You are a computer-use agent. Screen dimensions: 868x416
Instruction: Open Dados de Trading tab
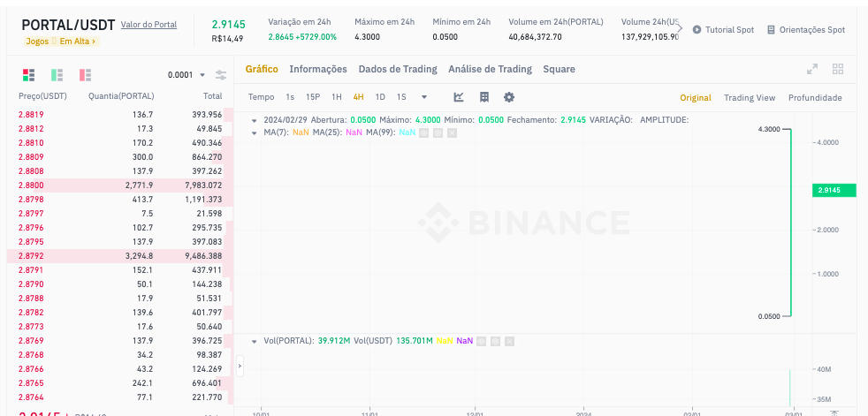coord(398,69)
